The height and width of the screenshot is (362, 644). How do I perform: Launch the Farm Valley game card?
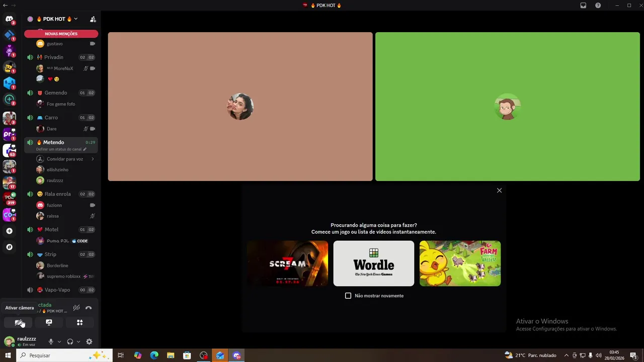pos(460,263)
